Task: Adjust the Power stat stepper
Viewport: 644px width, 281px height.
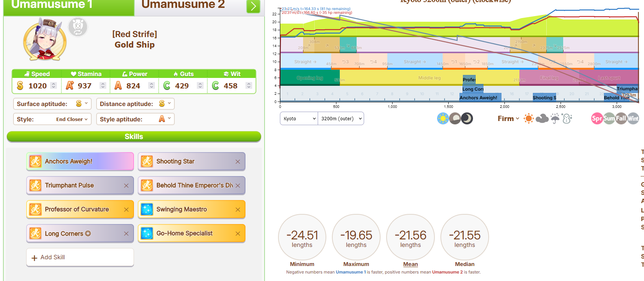Action: click(152, 85)
